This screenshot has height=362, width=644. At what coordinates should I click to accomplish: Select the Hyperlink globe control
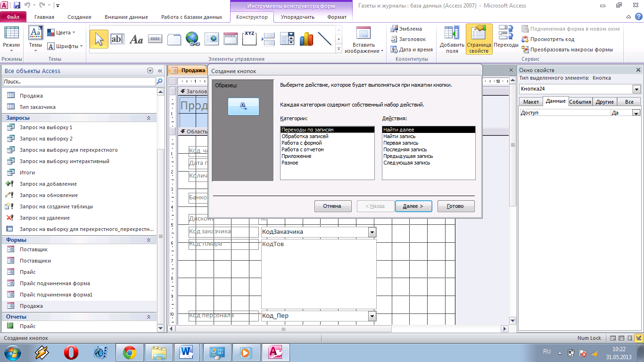click(x=192, y=39)
